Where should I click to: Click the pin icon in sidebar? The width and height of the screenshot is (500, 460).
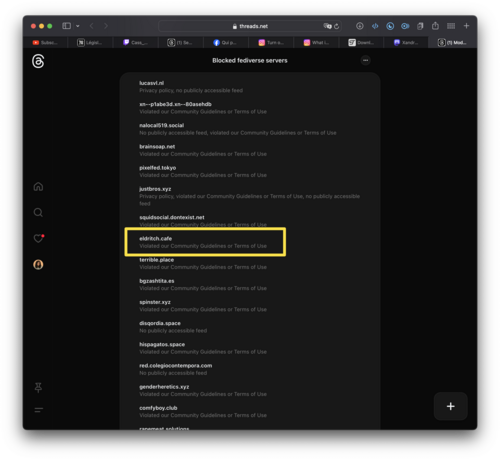point(38,387)
